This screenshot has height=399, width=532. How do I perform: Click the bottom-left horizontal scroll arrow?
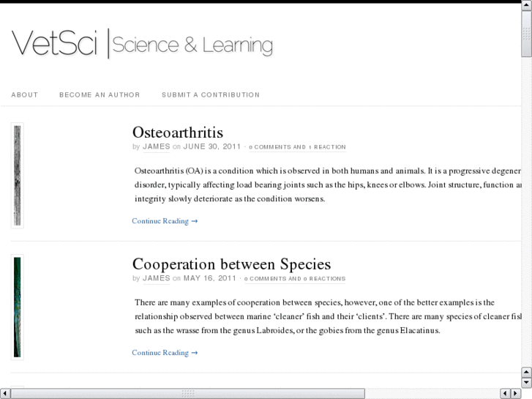[x=5, y=394]
